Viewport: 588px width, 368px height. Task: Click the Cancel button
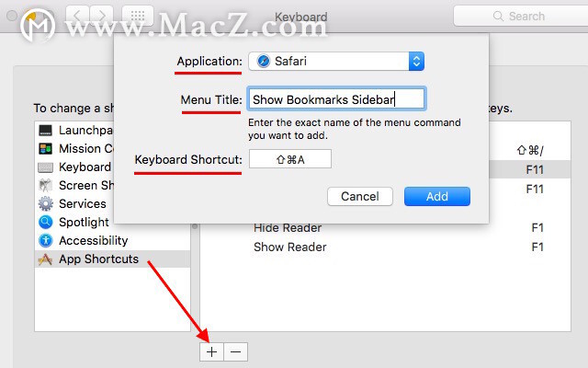tap(360, 196)
